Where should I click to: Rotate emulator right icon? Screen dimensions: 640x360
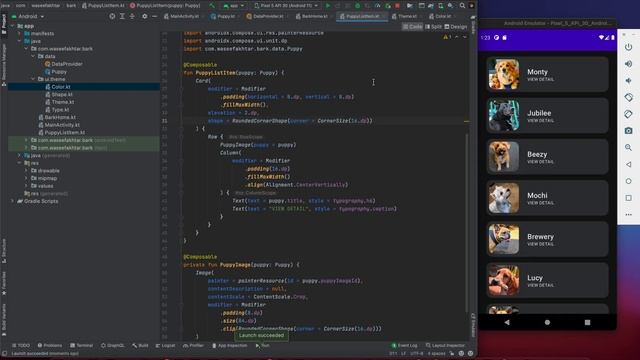click(629, 114)
